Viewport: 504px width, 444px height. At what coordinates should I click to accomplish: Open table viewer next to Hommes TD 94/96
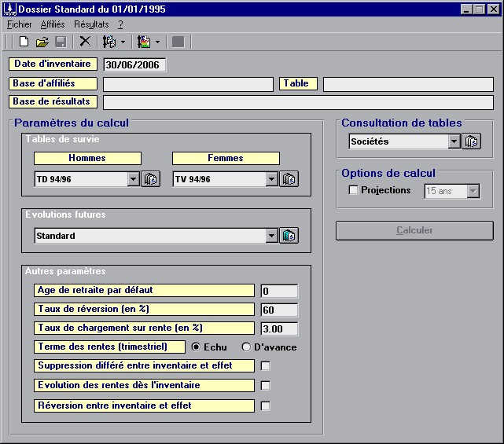[150, 179]
